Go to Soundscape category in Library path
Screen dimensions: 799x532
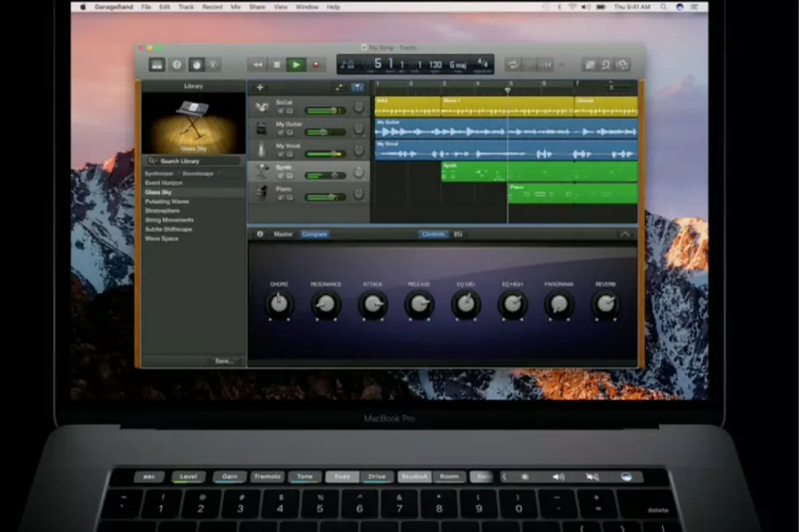pos(197,174)
